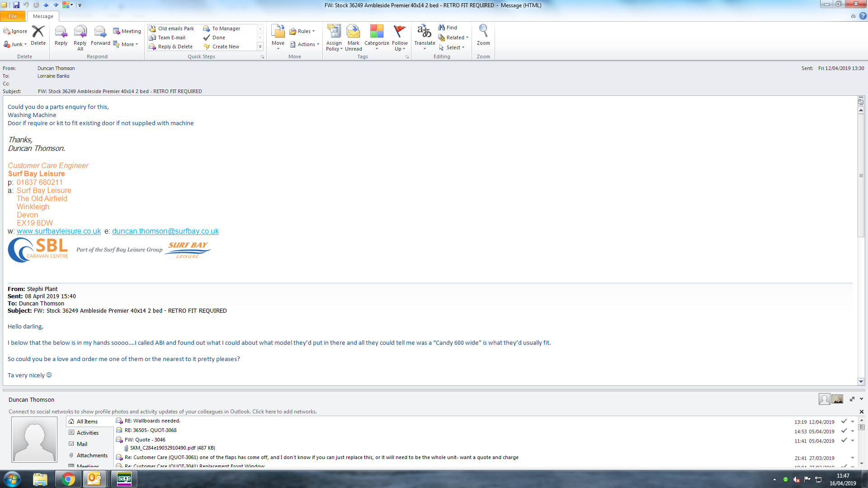Click Duncan Thomson profile photo placeholder
868x488 pixels.
[34, 439]
